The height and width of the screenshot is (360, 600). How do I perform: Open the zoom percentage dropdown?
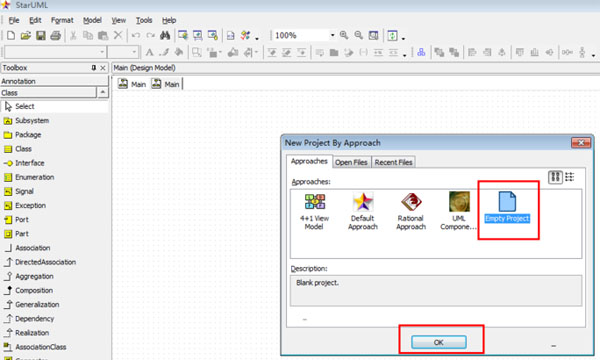click(332, 35)
